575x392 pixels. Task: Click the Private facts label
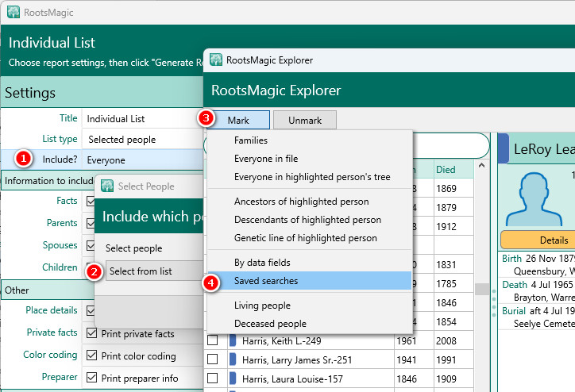click(x=52, y=332)
